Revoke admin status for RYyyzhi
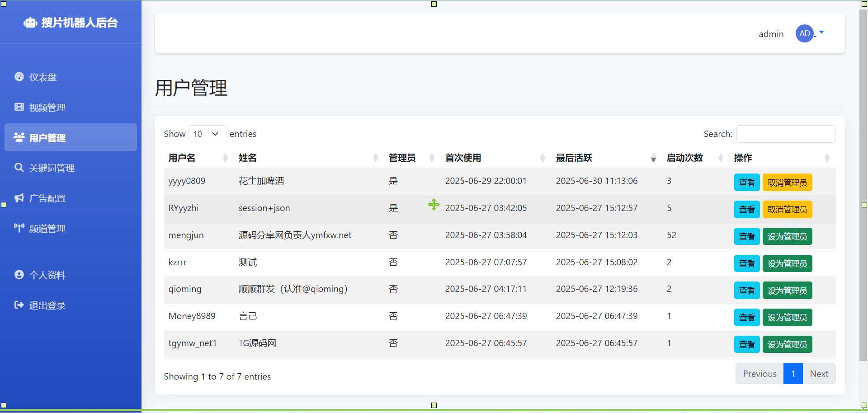Screen dimensions: 868x413 pos(787,210)
